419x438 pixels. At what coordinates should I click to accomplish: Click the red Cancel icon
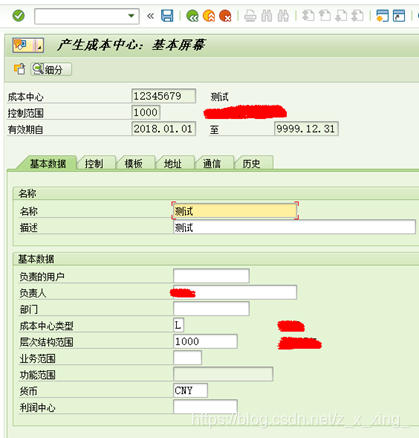[x=225, y=16]
